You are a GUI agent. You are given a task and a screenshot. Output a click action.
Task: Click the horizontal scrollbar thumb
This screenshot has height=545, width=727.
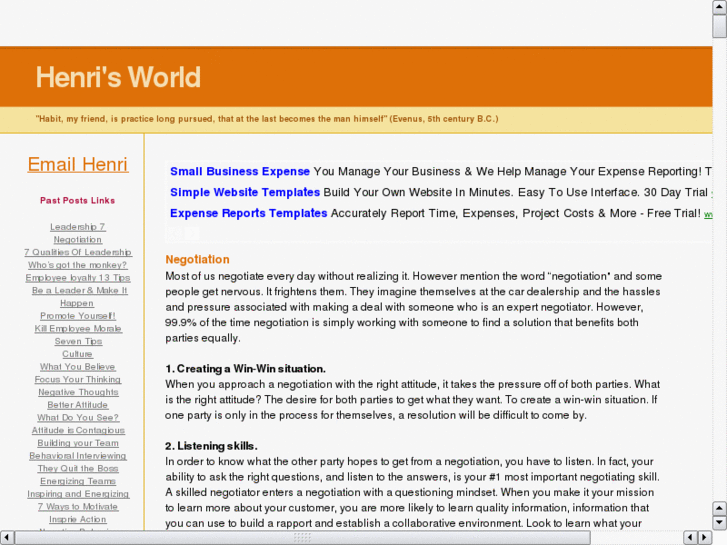pyautogui.click(x=302, y=537)
